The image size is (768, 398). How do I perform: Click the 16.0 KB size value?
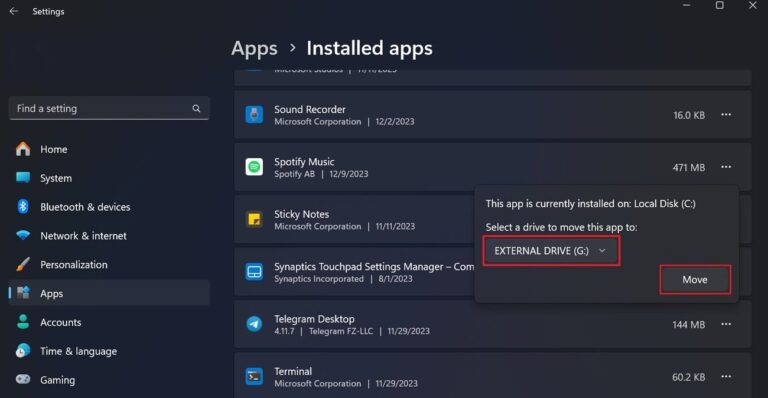point(689,115)
